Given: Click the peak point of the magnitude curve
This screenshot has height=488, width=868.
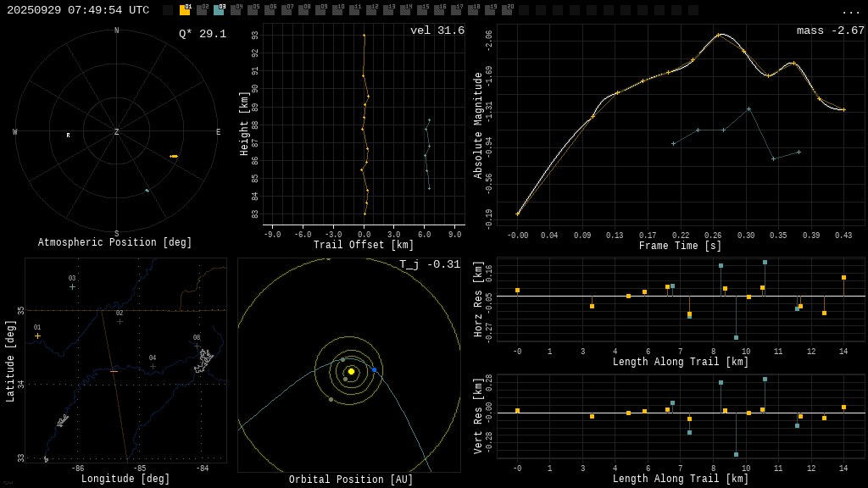Looking at the screenshot, I should click(718, 35).
